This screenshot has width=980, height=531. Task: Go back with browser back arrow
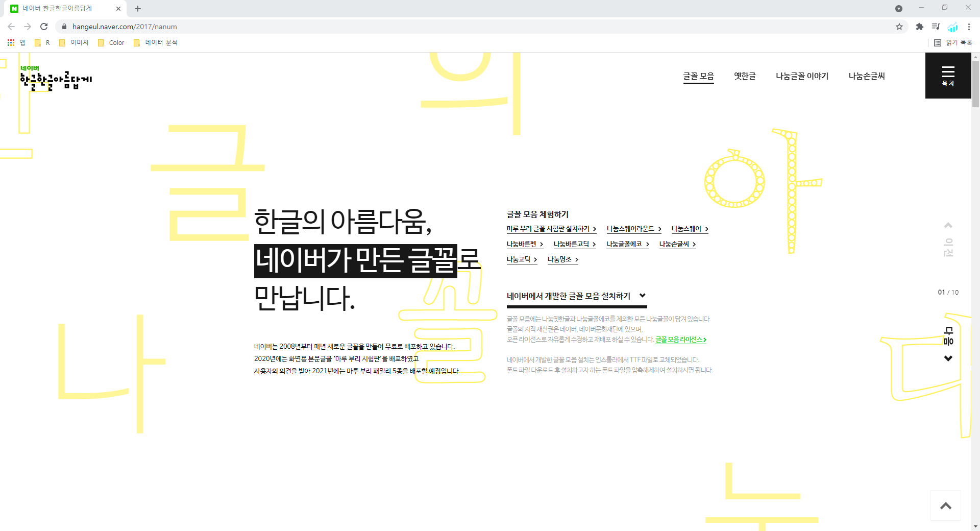tap(11, 27)
